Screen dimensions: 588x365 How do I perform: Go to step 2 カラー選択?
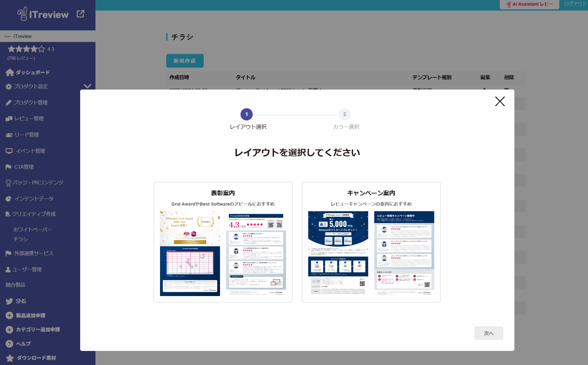(x=344, y=114)
